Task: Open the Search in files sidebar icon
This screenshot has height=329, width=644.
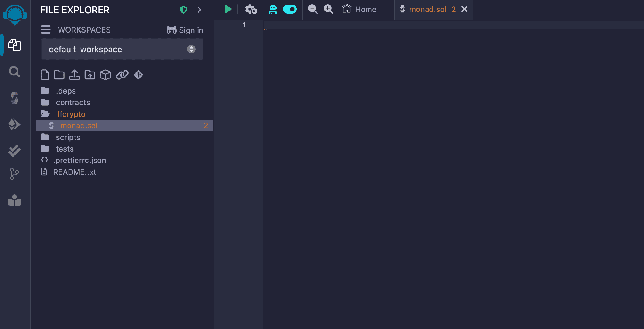Action: pyautogui.click(x=14, y=72)
